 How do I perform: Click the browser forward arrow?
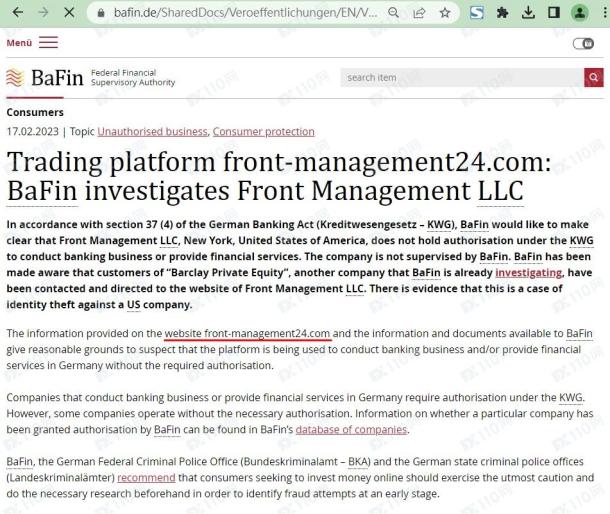tap(43, 12)
